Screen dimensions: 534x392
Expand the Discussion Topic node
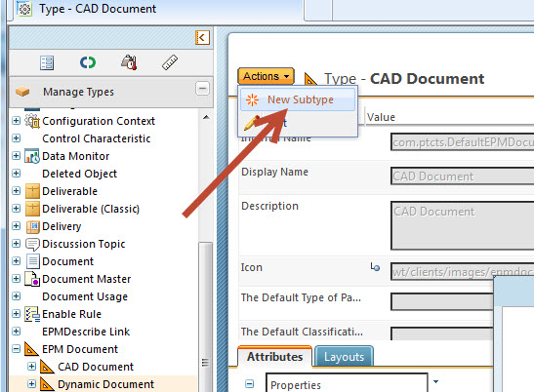(x=16, y=244)
